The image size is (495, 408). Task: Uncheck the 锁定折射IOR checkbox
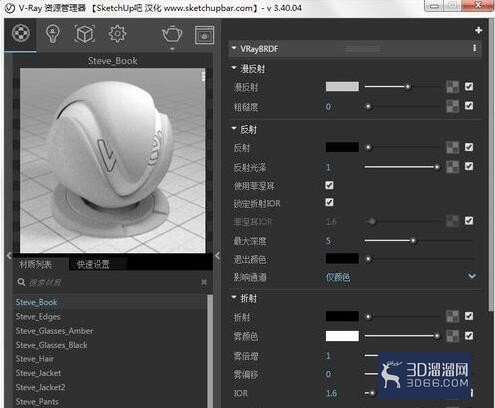pyautogui.click(x=329, y=202)
